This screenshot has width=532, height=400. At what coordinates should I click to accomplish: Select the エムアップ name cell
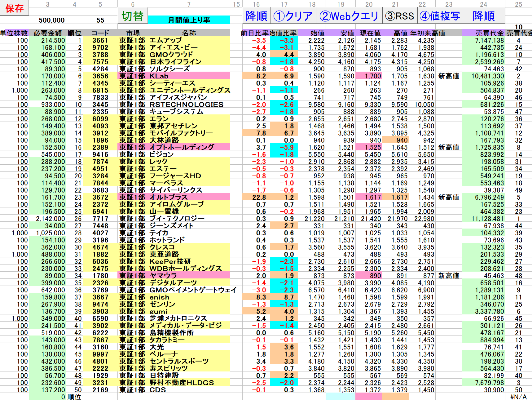click(x=189, y=40)
